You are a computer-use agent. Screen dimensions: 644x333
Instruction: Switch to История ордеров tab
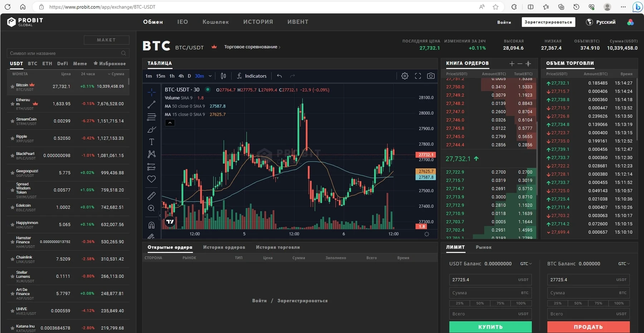(224, 247)
